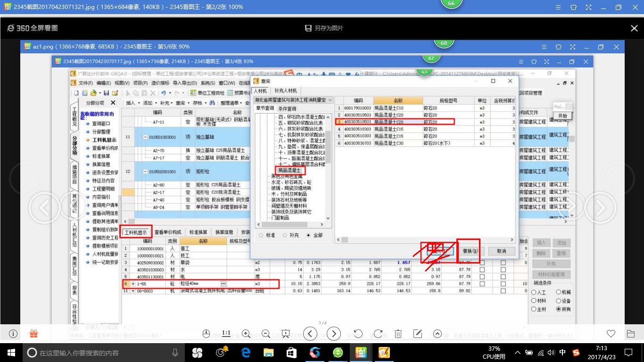Open Microsoft Store from taskbar
This screenshot has width=644, height=362.
click(291, 352)
